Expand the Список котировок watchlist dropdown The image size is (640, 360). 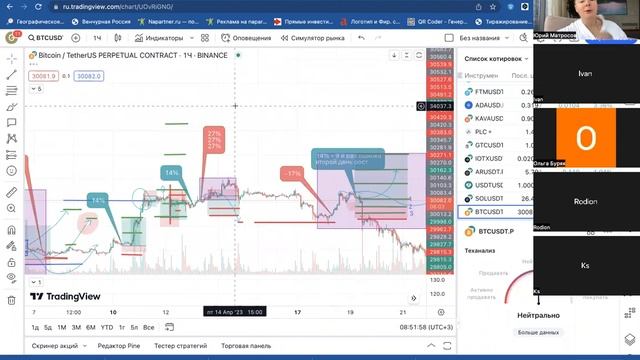[x=496, y=59]
